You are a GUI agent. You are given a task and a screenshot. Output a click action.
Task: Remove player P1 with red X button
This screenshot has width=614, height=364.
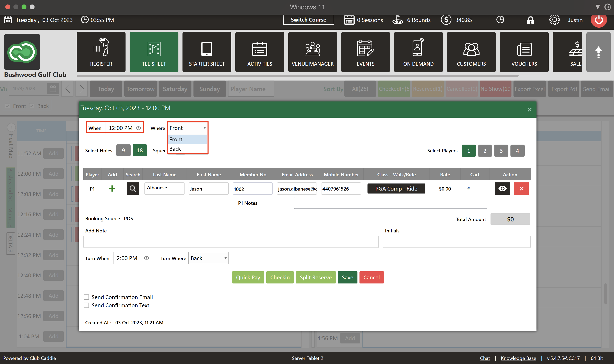521,188
